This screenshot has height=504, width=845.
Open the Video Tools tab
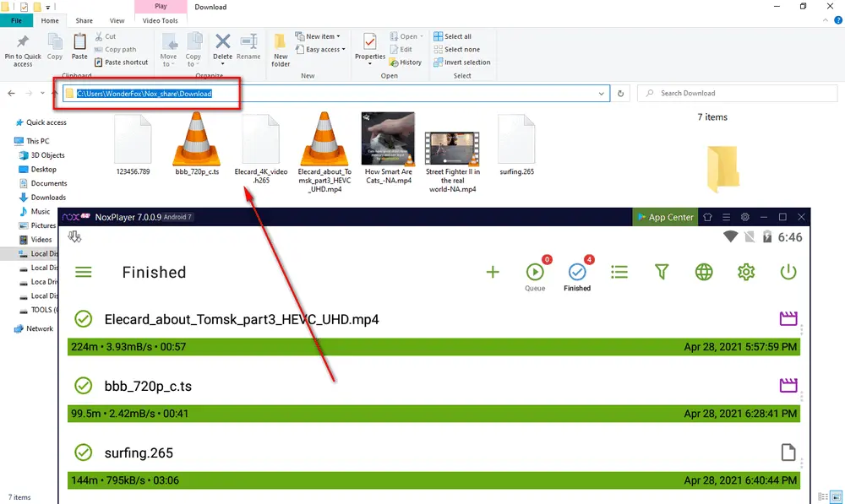[160, 20]
